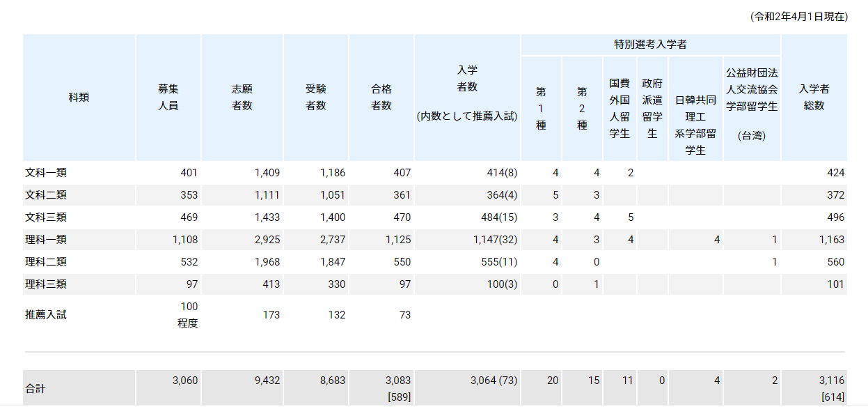Click the 理科二類 row label
The image size is (868, 407).
pyautogui.click(x=46, y=262)
